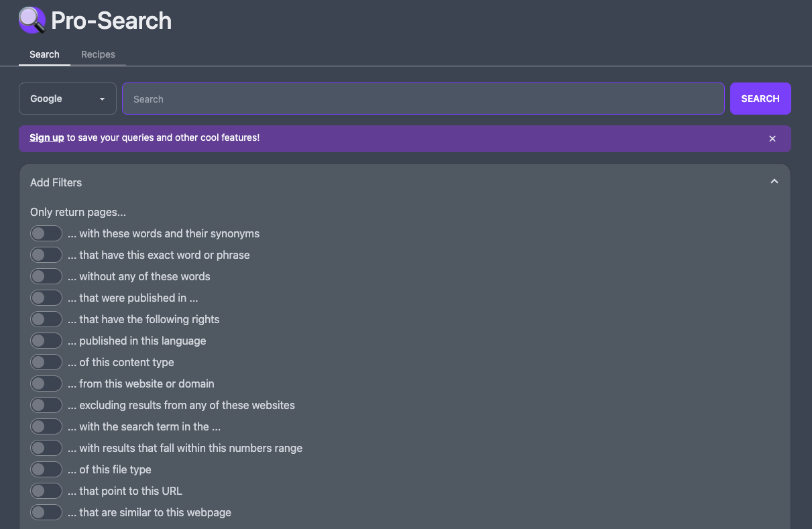Click inside the Search input field
Screen dimensions: 812x529
[422, 98]
